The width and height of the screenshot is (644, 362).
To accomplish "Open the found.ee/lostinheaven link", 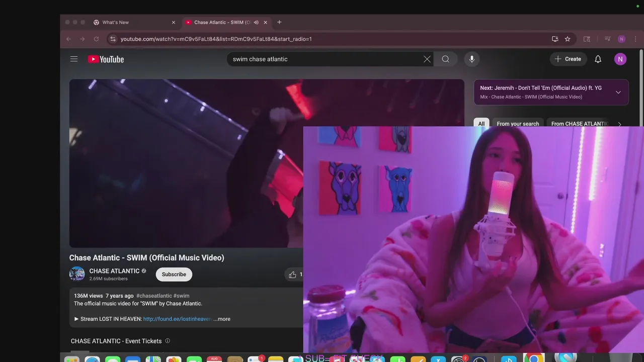I will (177, 319).
